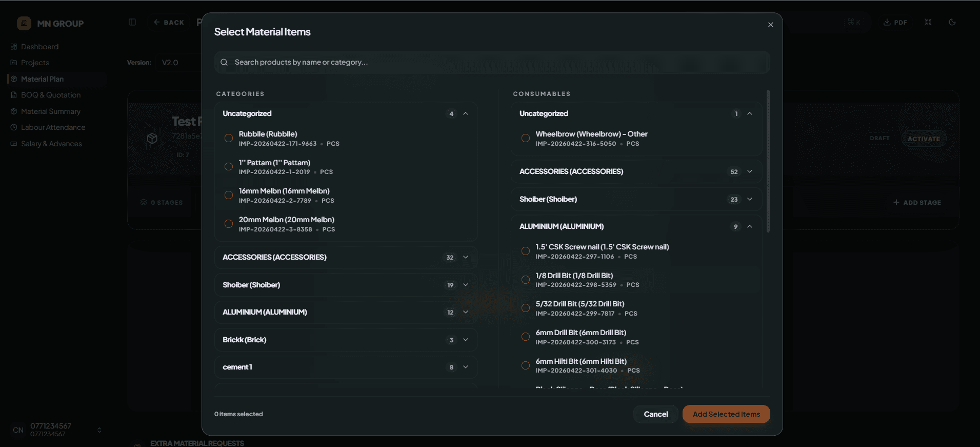Click dialog vertical scrollbar
980x447 pixels.
pyautogui.click(x=768, y=161)
